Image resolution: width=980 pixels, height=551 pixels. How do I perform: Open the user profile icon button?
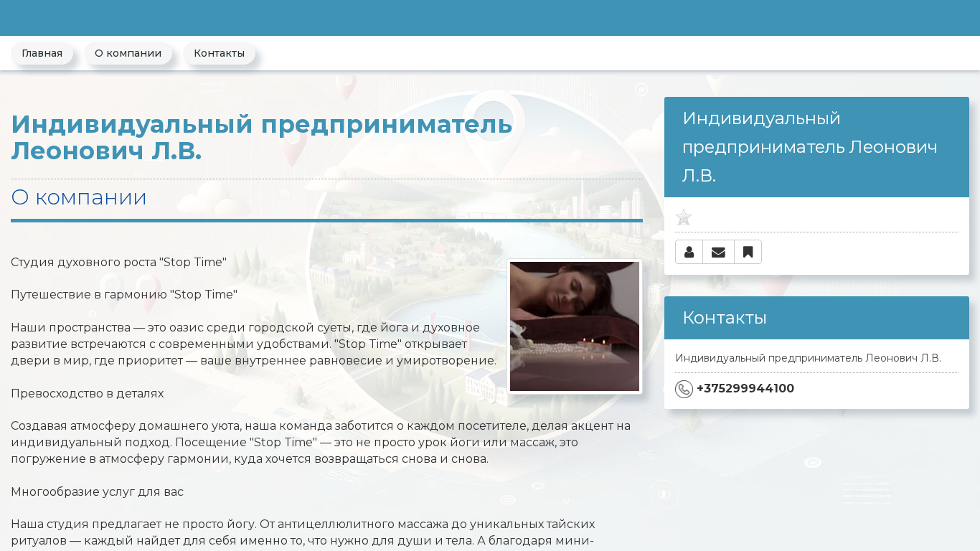[x=689, y=252]
